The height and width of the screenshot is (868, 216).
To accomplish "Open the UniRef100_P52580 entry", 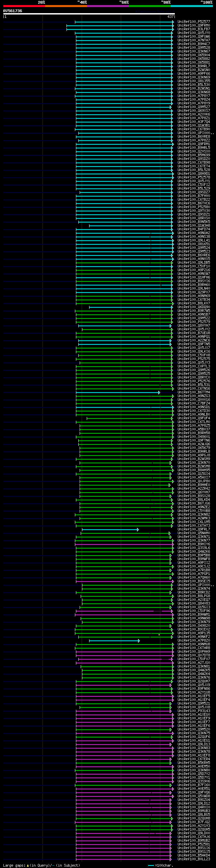I will pyautogui.click(x=194, y=207).
